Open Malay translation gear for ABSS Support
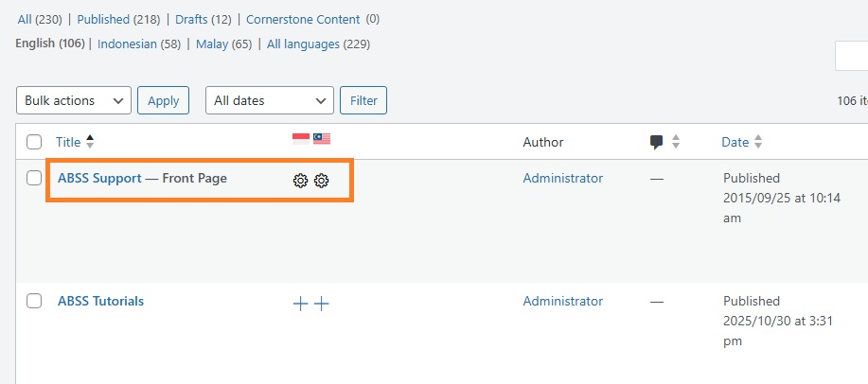 (322, 180)
